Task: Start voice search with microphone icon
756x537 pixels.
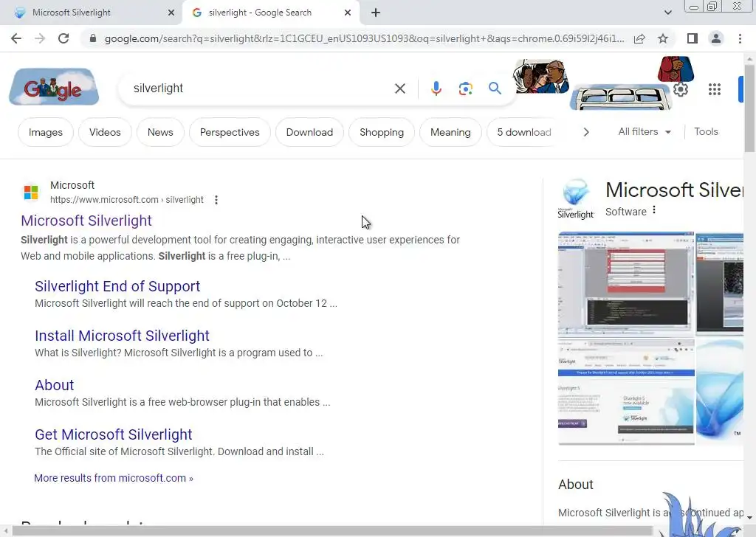Action: pos(436,89)
